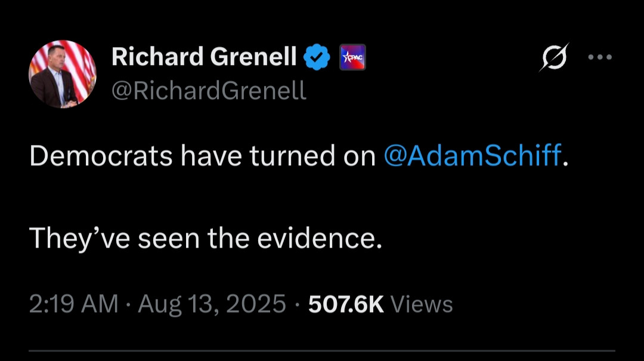
Task: Click the divider line below the post
Action: point(322,351)
